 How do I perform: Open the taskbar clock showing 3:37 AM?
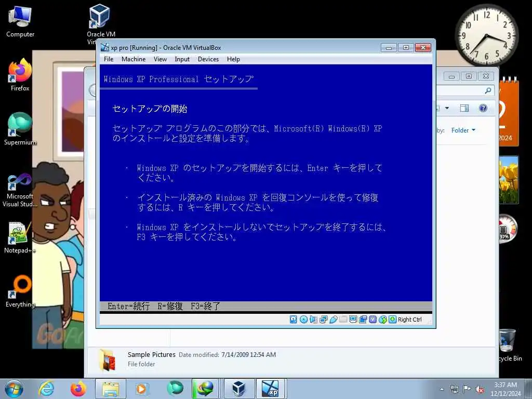click(506, 389)
